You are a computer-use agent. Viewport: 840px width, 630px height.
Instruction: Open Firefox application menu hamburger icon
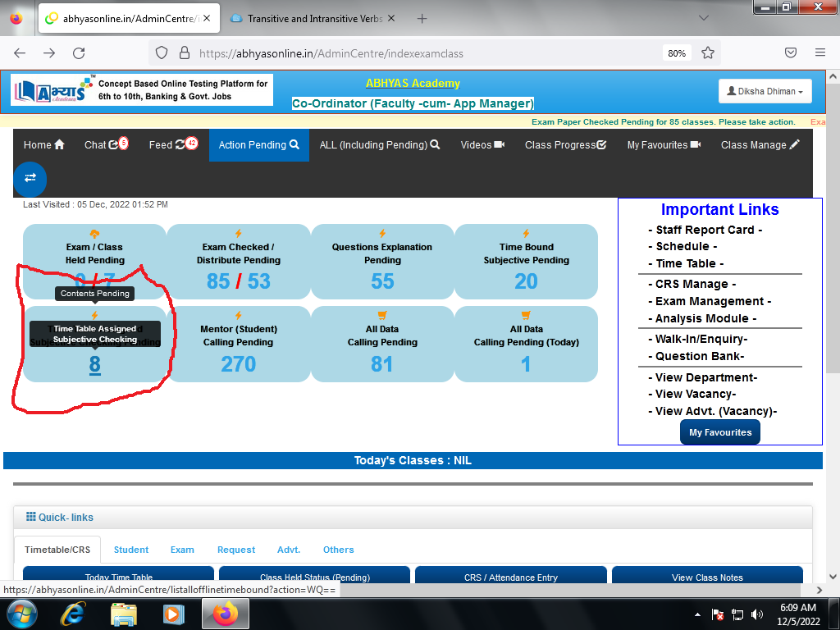point(819,53)
